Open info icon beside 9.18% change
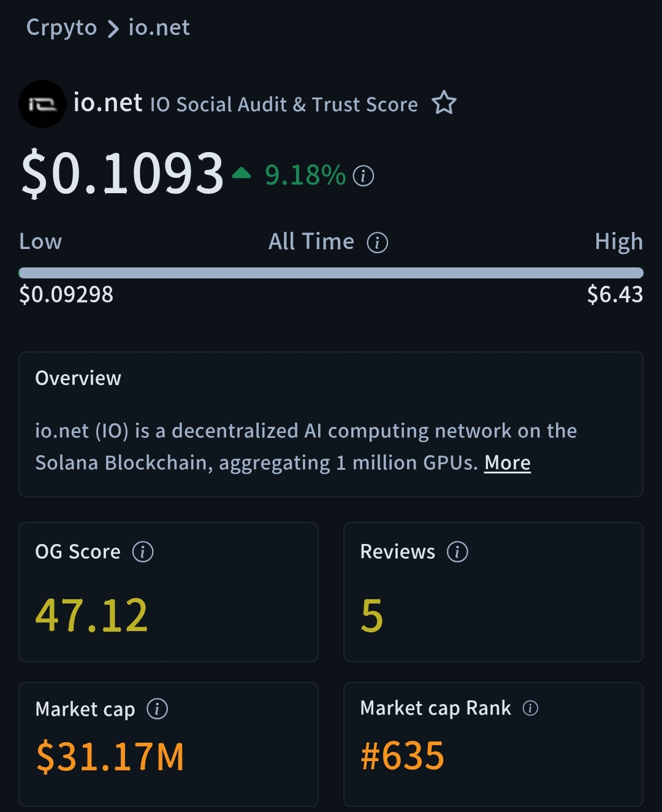 pyautogui.click(x=363, y=176)
